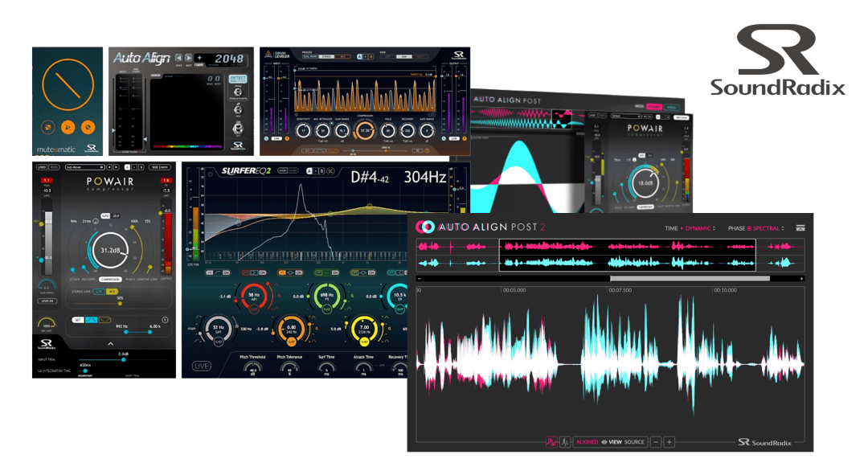Click the SoundRadix logo at top right
This screenshot has height=475, width=868.
click(778, 59)
